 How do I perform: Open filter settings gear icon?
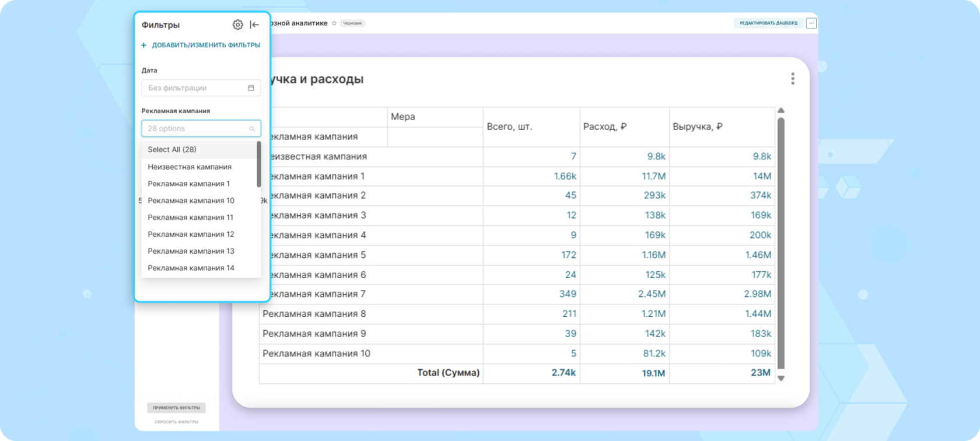[x=237, y=24]
